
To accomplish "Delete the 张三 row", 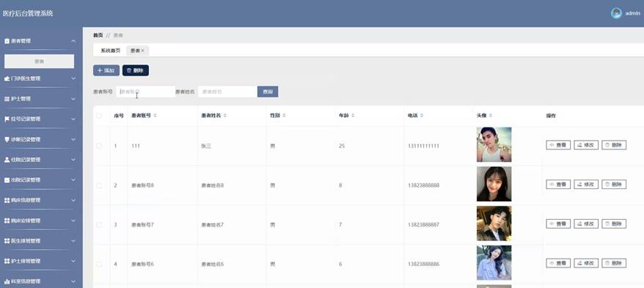I will (614, 145).
